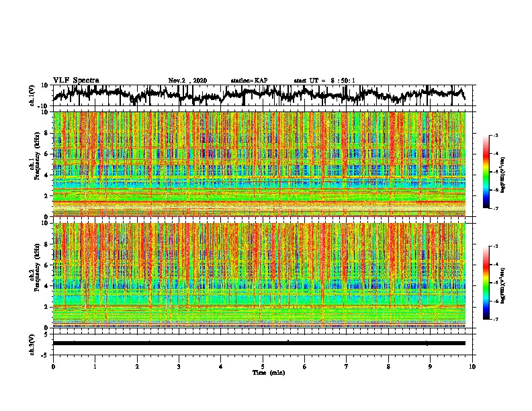Image resolution: width=532 pixels, height=411 pixels.
Task: Select the "start UT = 8 :50: 1" text
Action: 324,81
